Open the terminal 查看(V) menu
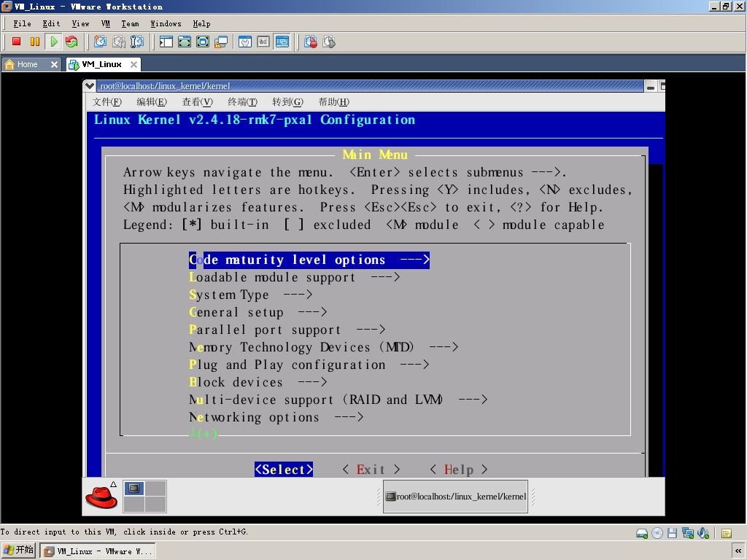 [x=197, y=102]
